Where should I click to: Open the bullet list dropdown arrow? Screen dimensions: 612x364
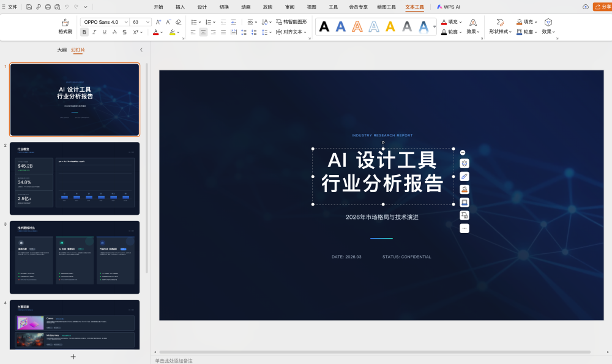click(x=200, y=22)
